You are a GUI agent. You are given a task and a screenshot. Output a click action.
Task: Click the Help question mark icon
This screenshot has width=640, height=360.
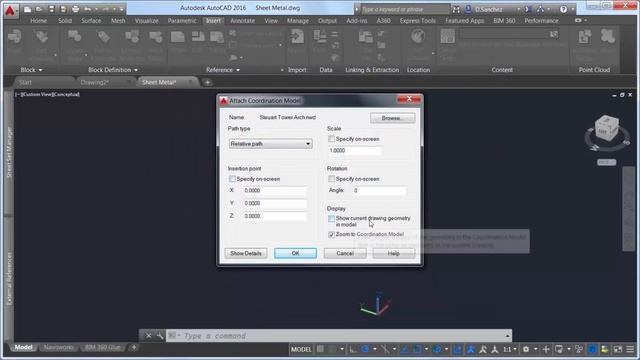563,9
